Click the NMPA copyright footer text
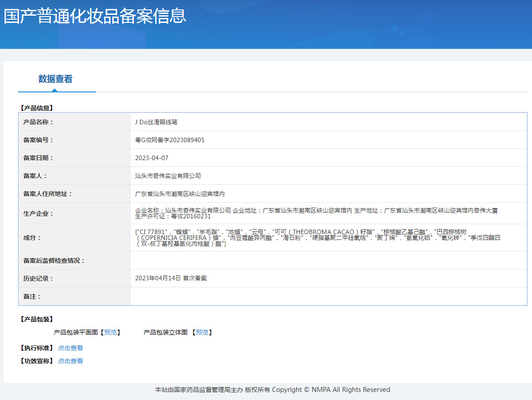The height and width of the screenshot is (400, 532). point(273,390)
